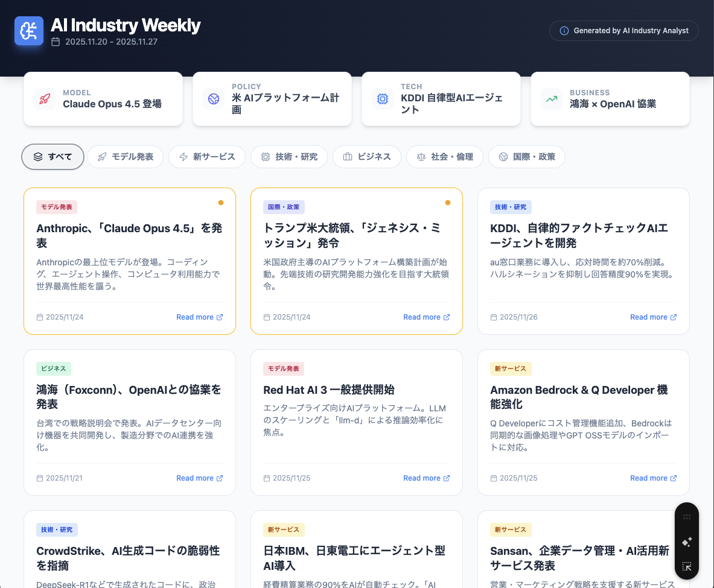The image size is (714, 588).
Task: Click the external link icon on the Amazon Bedrock card
Action: click(674, 478)
